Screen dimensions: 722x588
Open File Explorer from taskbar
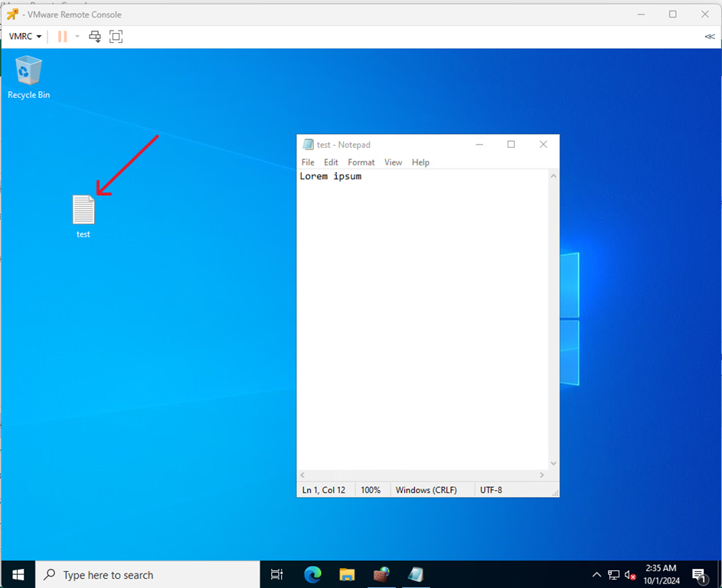347,574
